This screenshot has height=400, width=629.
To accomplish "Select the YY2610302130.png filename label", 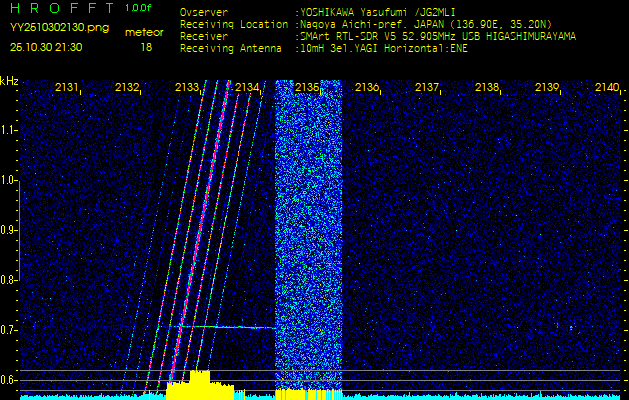I will pos(59,28).
